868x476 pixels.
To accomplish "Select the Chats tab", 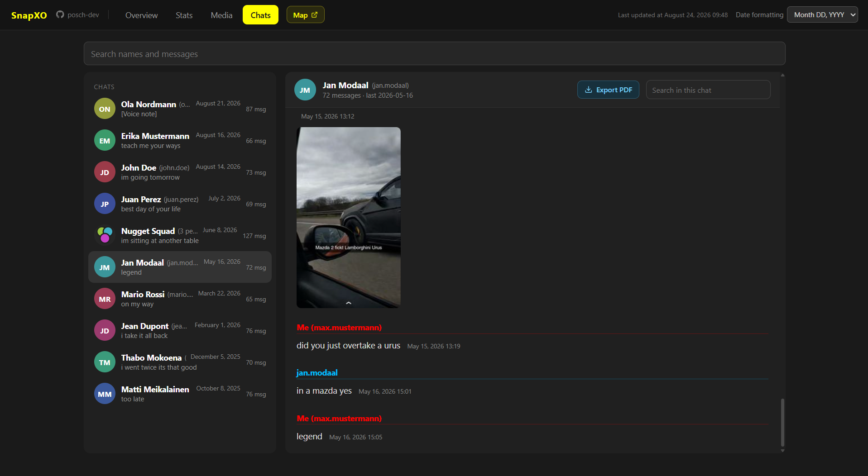I will tap(260, 15).
